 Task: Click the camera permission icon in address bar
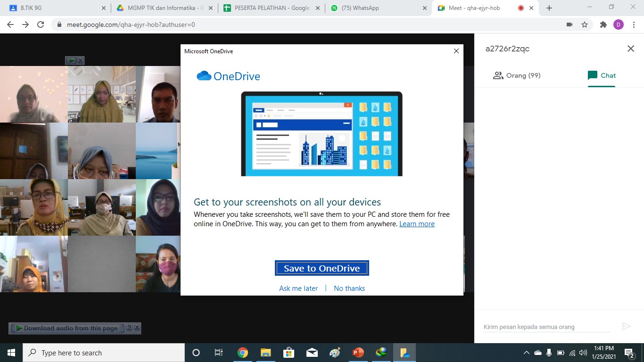click(569, 25)
